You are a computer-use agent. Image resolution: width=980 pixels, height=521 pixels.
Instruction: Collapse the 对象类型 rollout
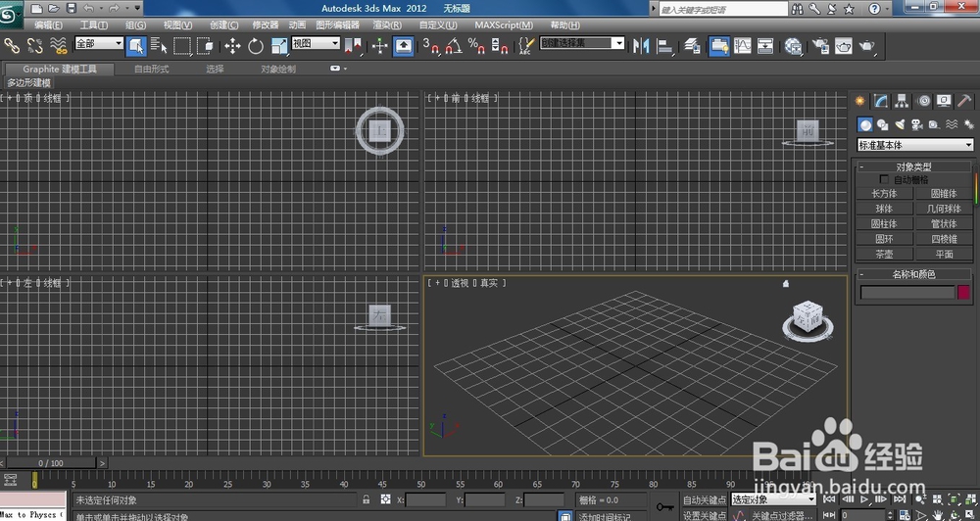(x=915, y=166)
